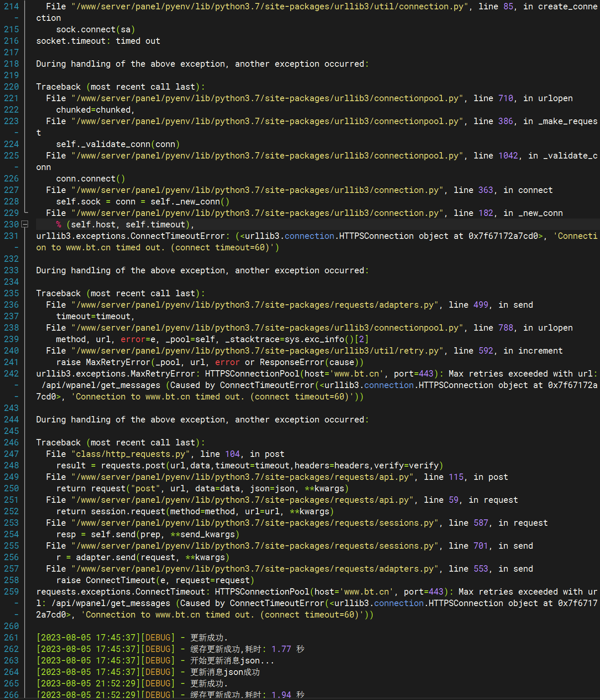The width and height of the screenshot is (600, 700).
Task: Click the '开始更新消息json...' log message
Action: pos(232,660)
